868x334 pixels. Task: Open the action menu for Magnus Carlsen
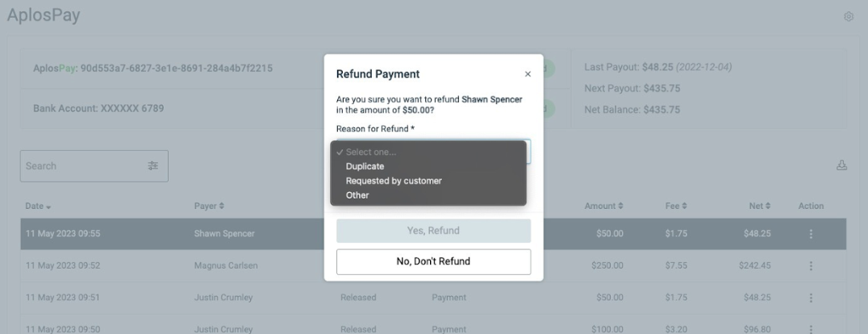811,265
